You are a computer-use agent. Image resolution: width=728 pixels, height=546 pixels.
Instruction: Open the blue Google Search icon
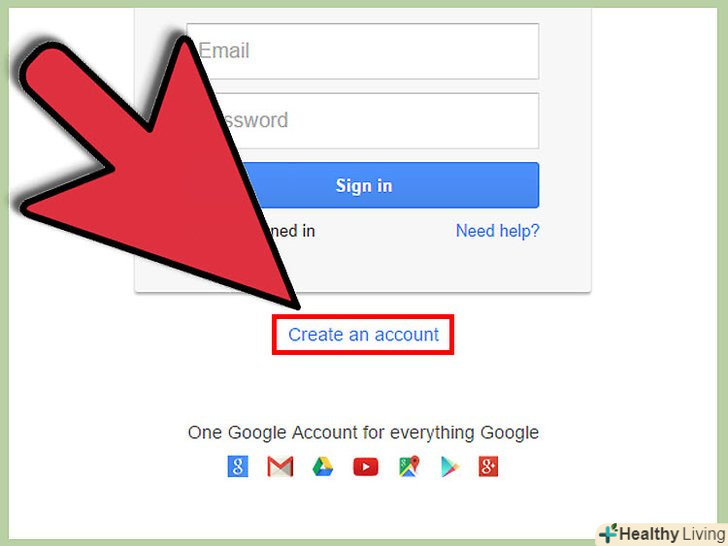(x=238, y=466)
